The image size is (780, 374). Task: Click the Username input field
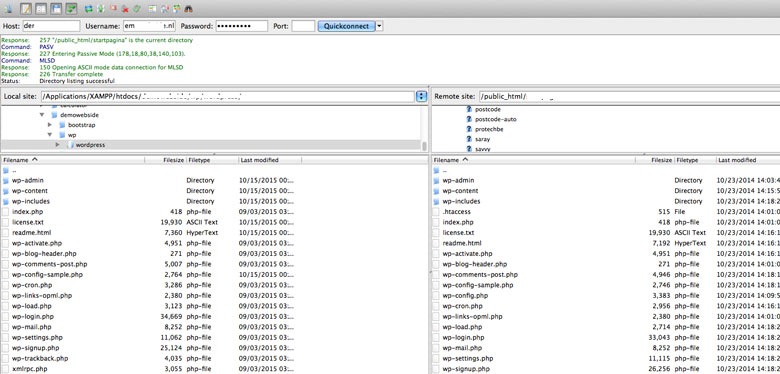click(149, 26)
